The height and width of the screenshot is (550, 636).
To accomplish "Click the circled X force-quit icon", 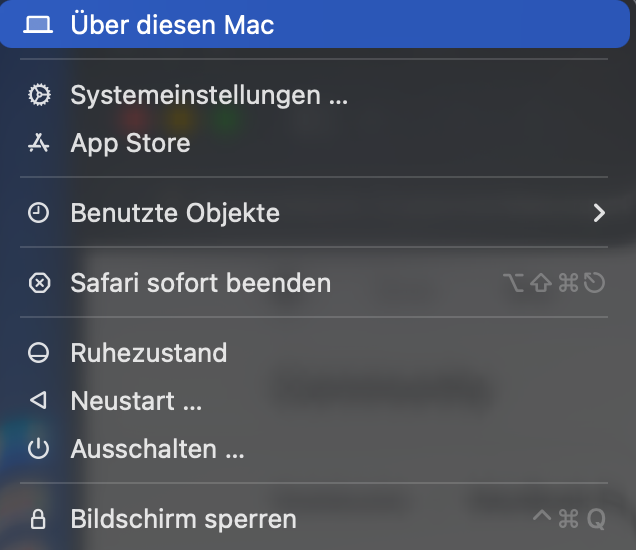I will (39, 283).
